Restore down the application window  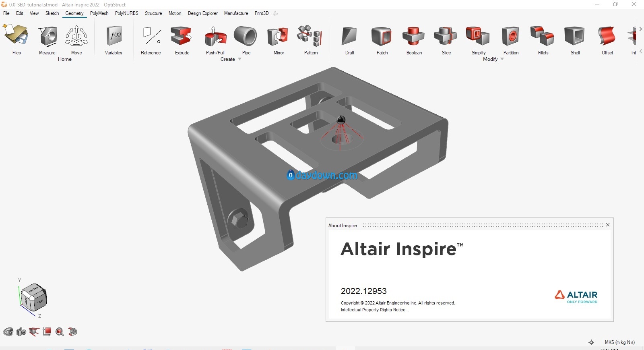point(615,4)
